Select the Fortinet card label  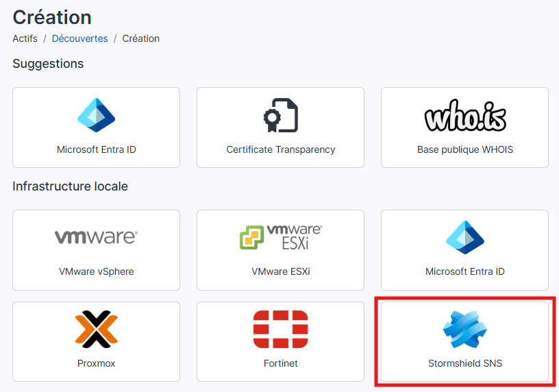click(281, 363)
